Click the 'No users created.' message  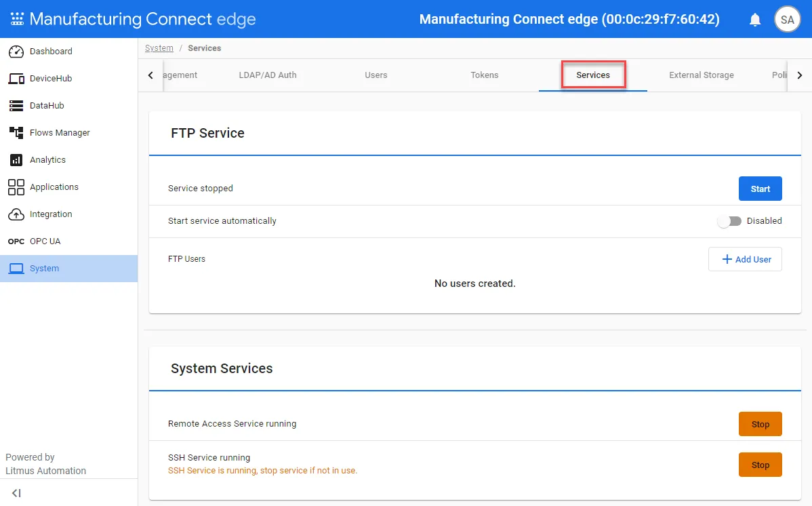(475, 284)
